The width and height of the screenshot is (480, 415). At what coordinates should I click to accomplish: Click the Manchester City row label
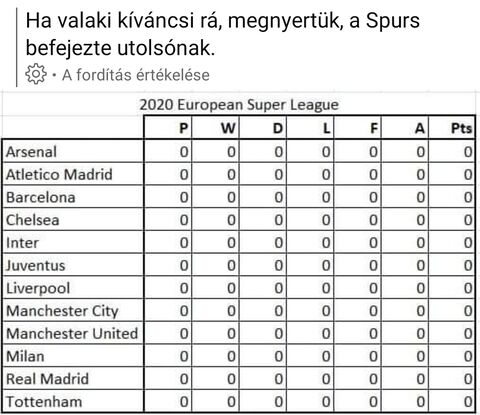coord(73,310)
